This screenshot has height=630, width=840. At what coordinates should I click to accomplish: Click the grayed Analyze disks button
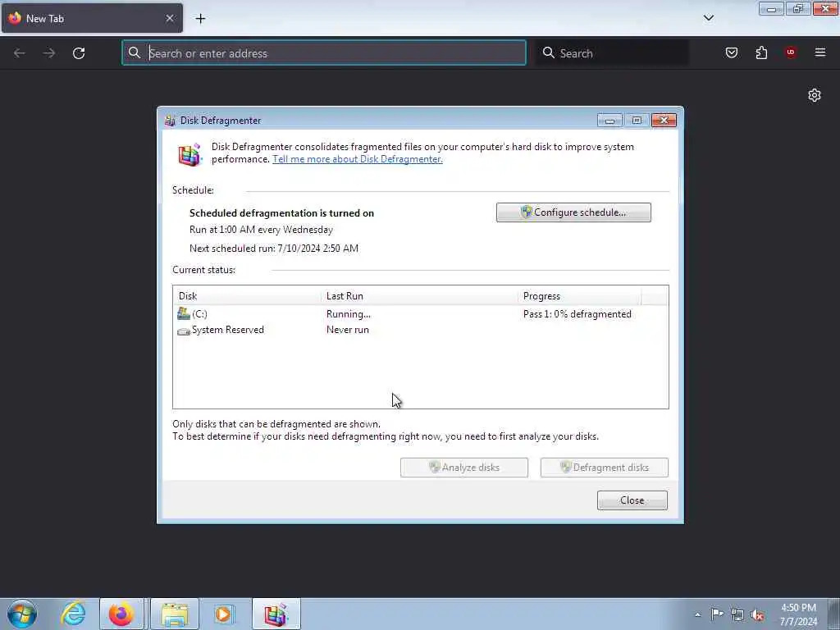coord(464,467)
